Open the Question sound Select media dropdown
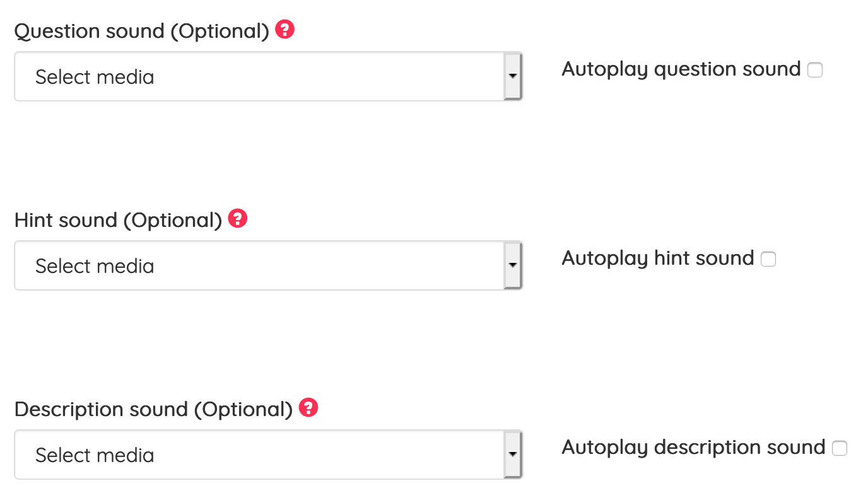Viewport: 868px width, 493px height. coord(259,77)
